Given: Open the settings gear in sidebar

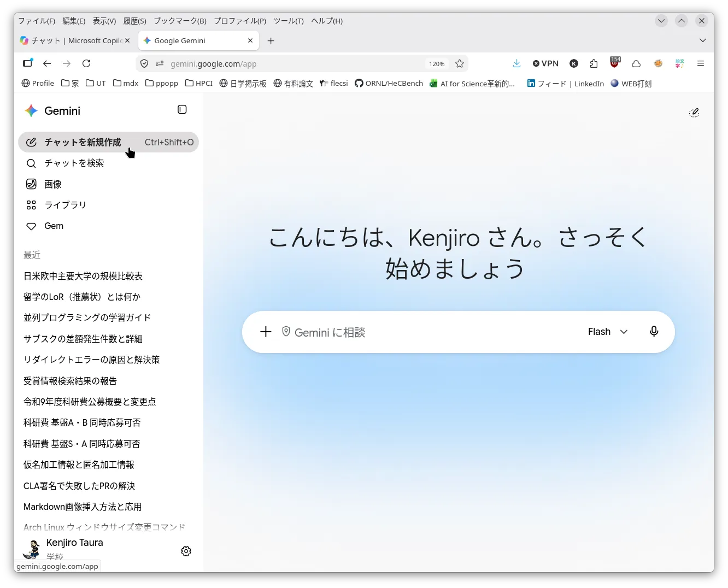Looking at the screenshot, I should pos(186,551).
